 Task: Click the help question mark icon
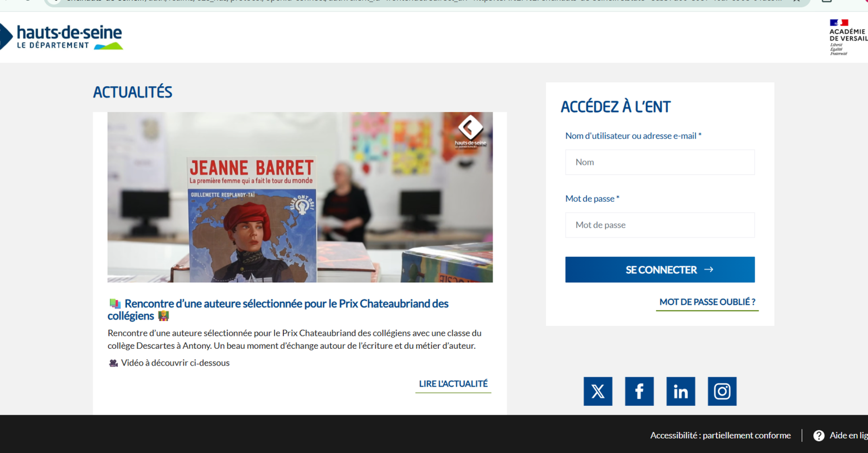tap(819, 436)
